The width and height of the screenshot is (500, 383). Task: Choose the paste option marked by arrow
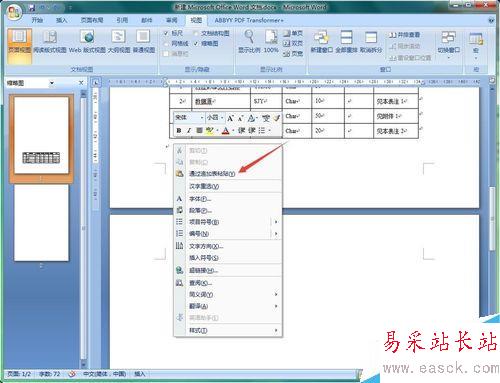pyautogui.click(x=228, y=174)
